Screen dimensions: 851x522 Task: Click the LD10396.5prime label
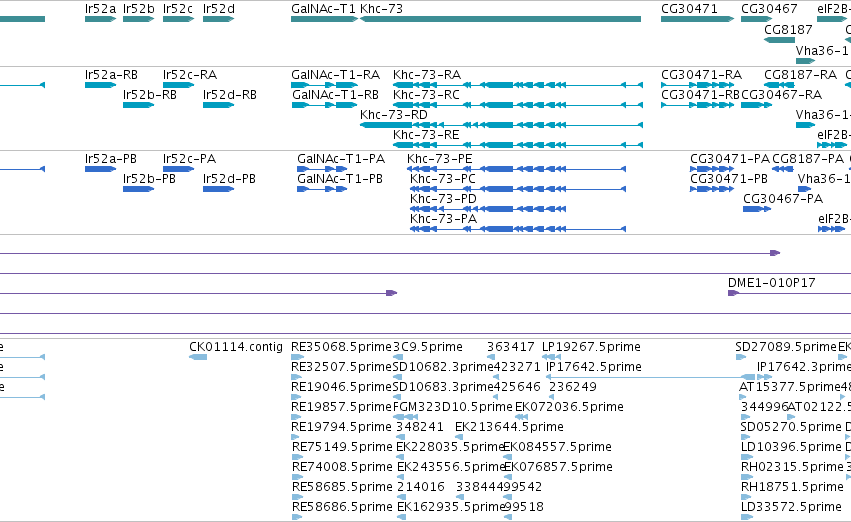(x=791, y=447)
